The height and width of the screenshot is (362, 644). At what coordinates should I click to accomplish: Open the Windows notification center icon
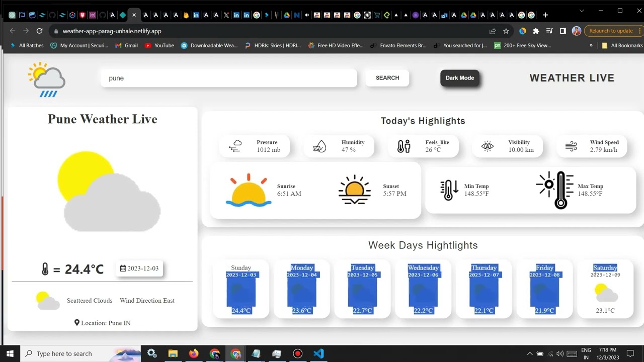630,353
